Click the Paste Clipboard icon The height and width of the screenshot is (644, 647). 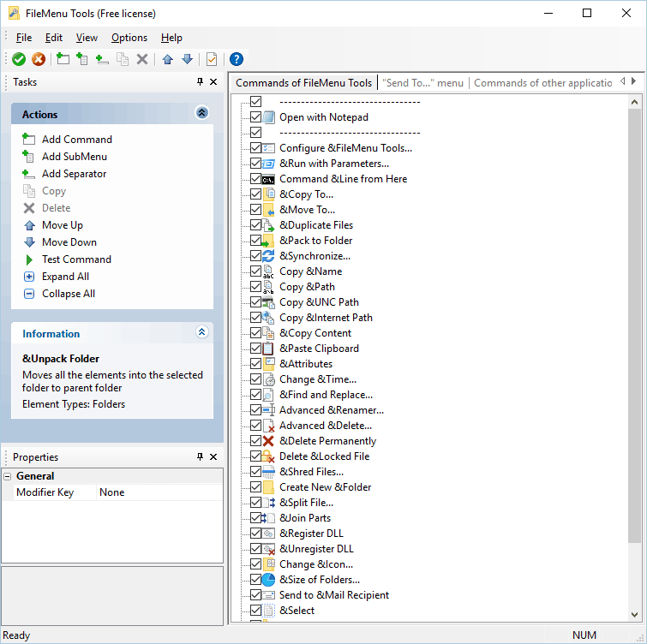[268, 349]
